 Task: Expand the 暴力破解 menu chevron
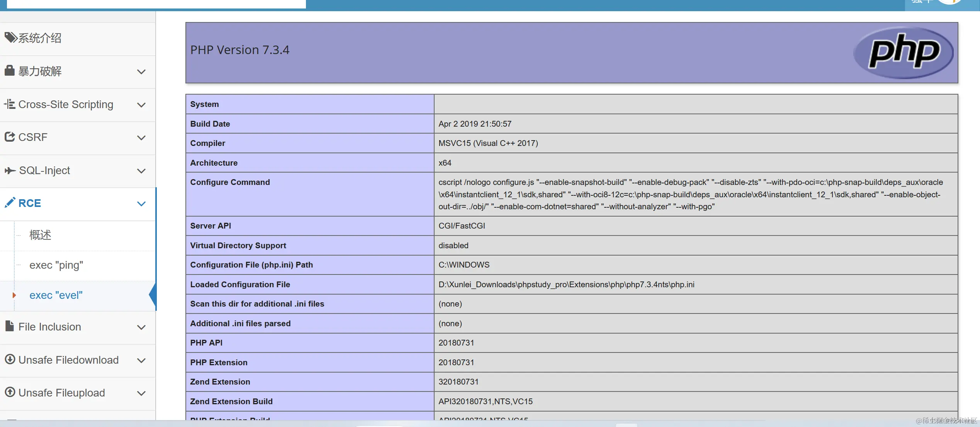click(x=141, y=72)
